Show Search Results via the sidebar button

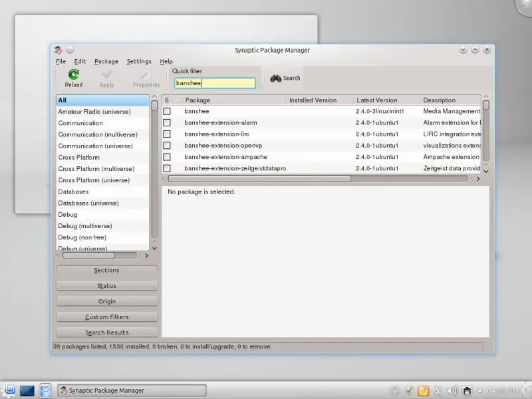107,332
